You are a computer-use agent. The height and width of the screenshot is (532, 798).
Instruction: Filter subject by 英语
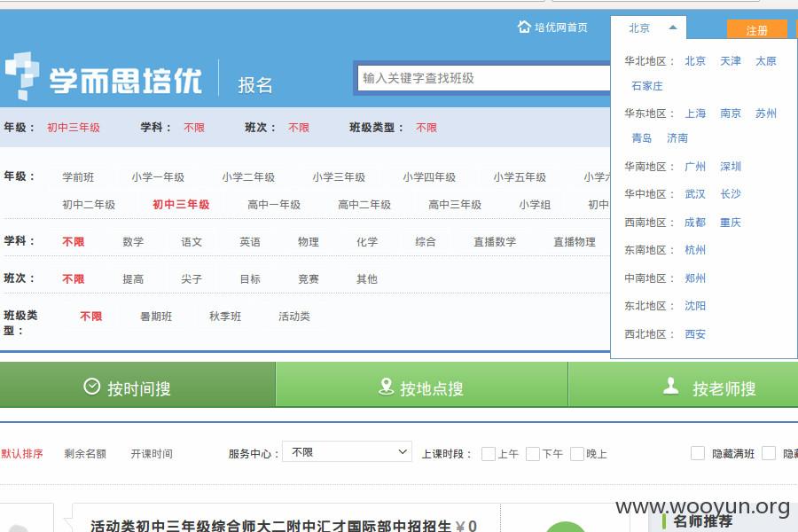[250, 242]
